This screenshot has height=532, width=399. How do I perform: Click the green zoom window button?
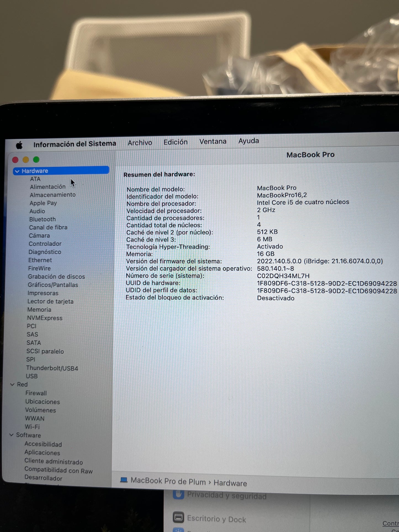36,160
